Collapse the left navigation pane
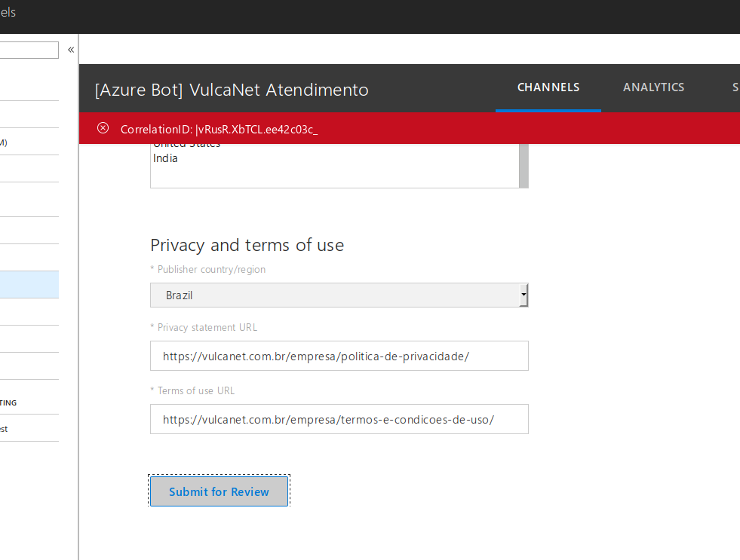 point(70,49)
